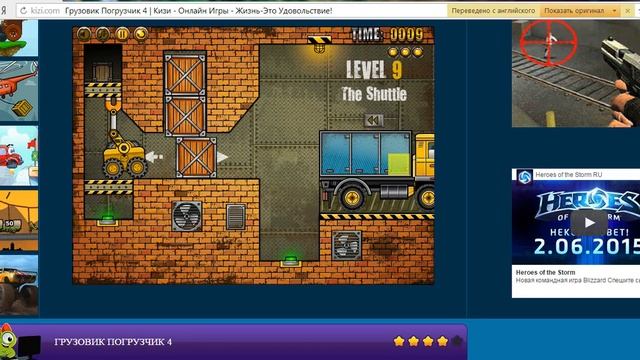
Task: Play the Heroes of the Storm video
Action: click(588, 222)
